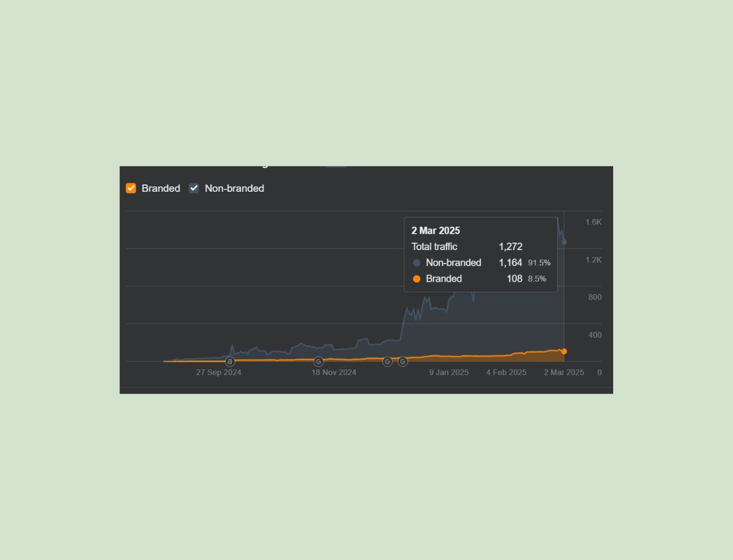
Task: Select the 9 Jan 2025 axis label
Action: 449,372
